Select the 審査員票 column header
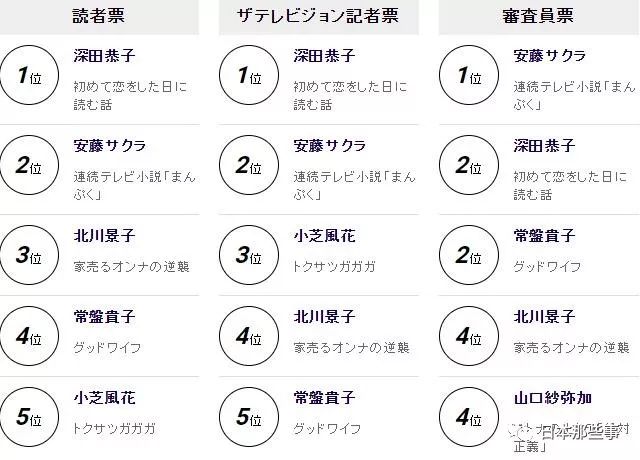This screenshot has height=460, width=640. click(539, 16)
